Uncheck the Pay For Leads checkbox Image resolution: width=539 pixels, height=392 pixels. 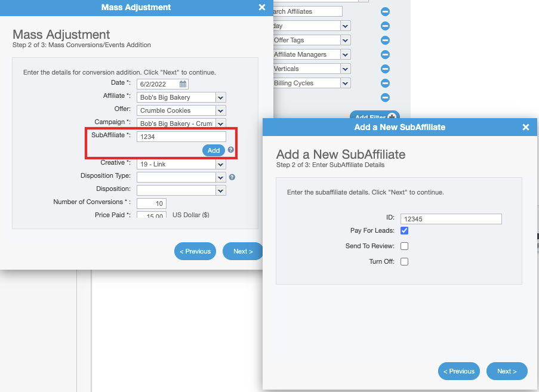404,230
